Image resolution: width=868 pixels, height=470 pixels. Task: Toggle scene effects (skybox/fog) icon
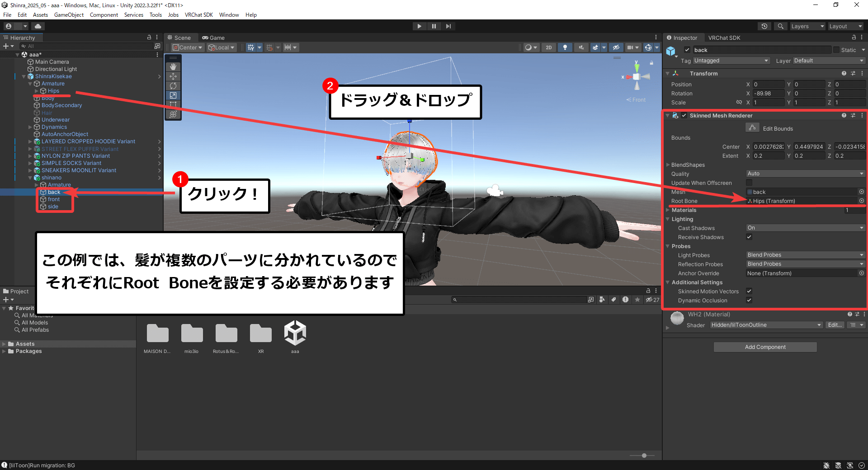coord(596,47)
